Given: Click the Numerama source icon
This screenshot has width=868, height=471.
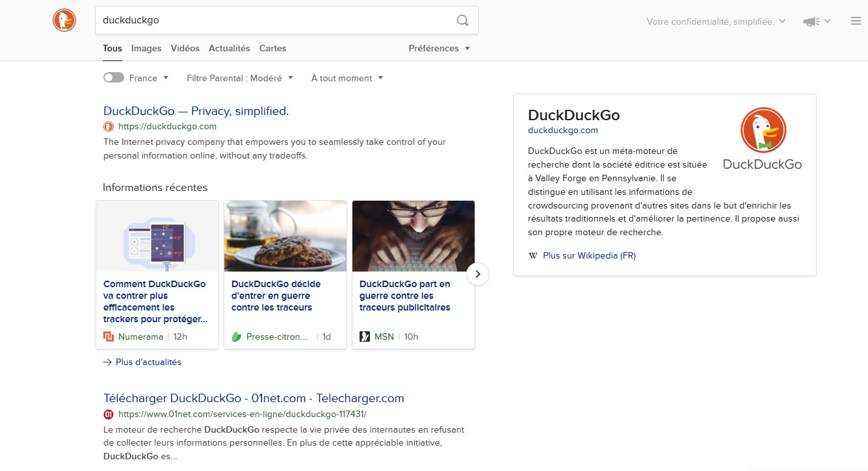Looking at the screenshot, I should tap(109, 337).
